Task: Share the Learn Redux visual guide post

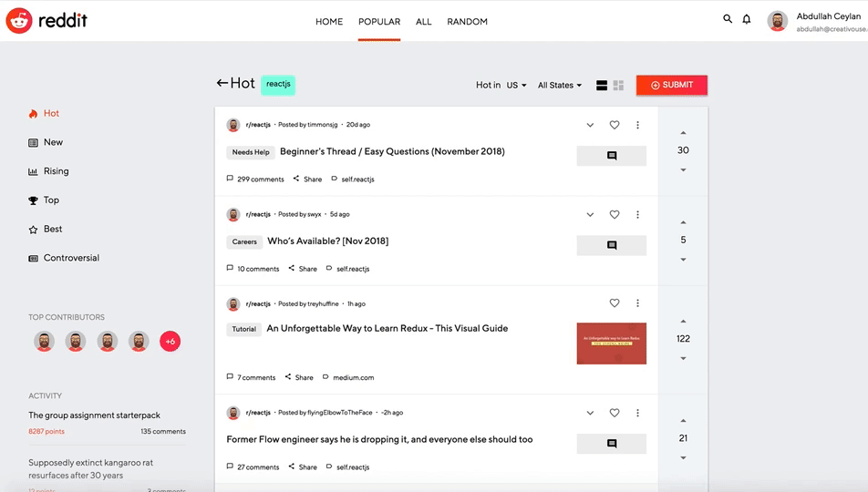Action: click(299, 377)
